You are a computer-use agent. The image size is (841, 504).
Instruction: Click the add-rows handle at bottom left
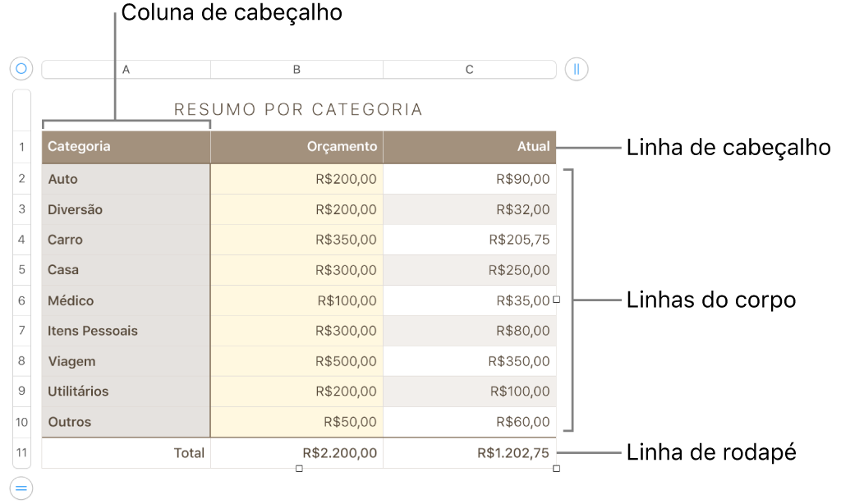coord(21,487)
